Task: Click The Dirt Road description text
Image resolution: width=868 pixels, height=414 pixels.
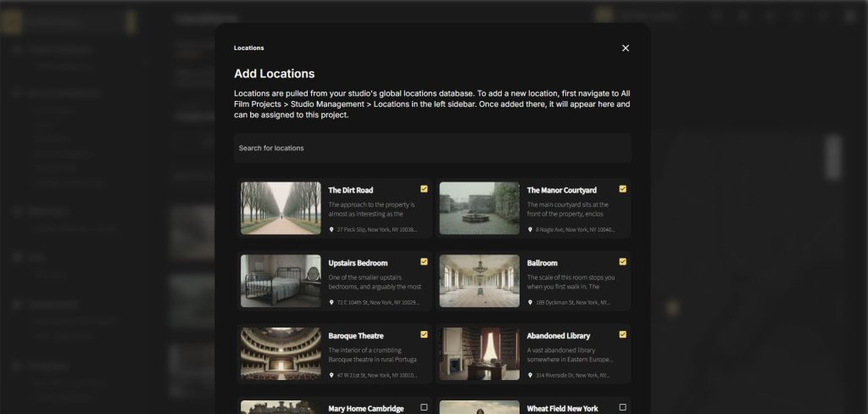Action: (x=371, y=209)
